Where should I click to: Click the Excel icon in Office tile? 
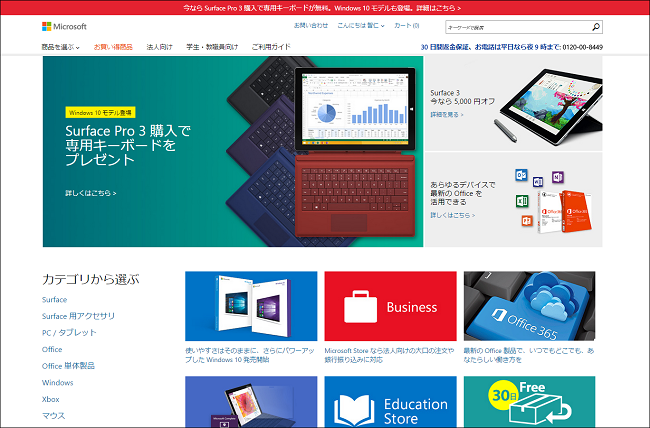[x=521, y=201]
